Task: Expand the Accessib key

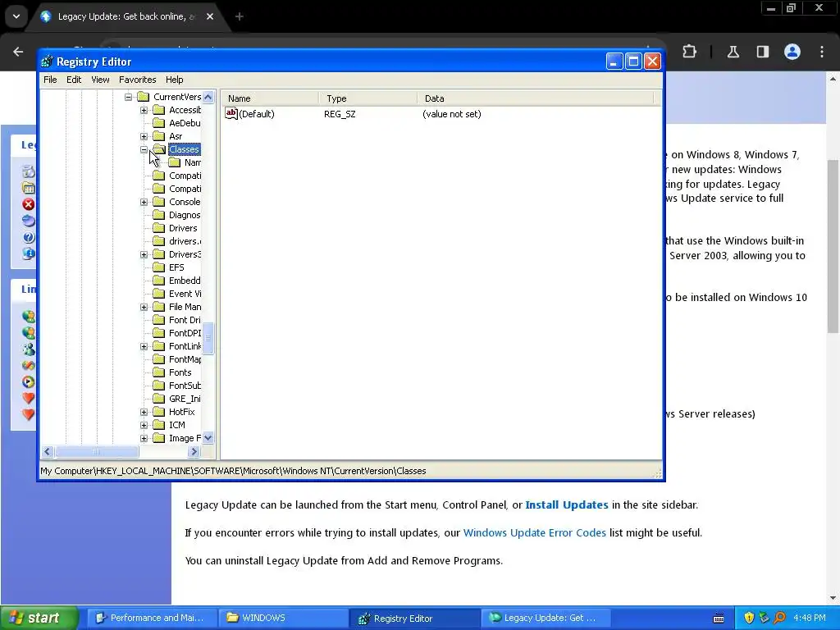Action: click(144, 111)
